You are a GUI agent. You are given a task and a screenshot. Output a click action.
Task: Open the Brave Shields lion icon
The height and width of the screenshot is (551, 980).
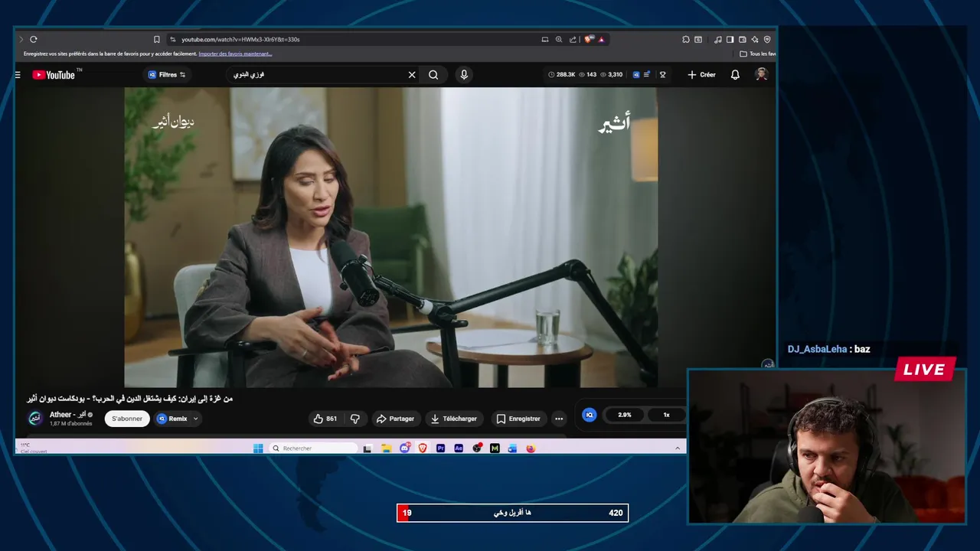pyautogui.click(x=588, y=39)
